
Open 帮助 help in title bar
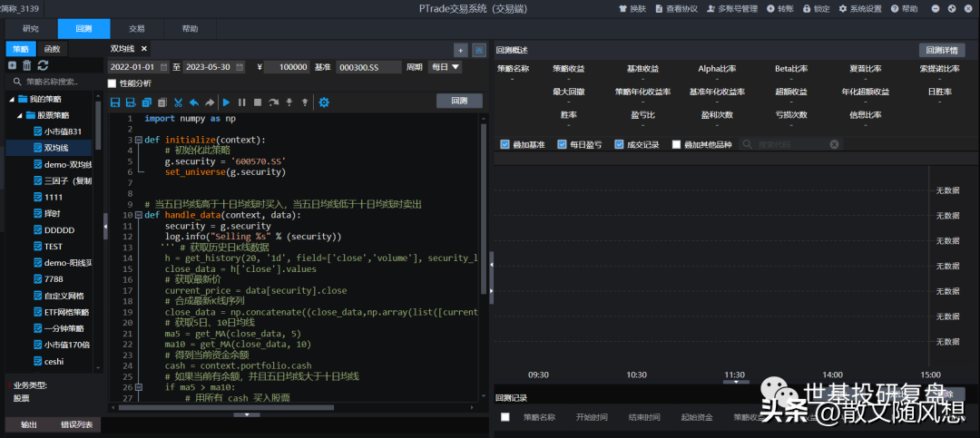tap(905, 9)
